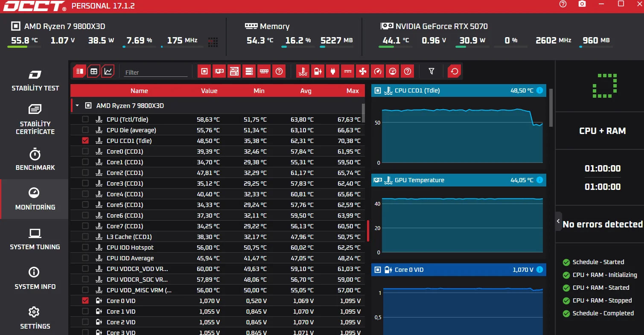
Task: Click the funnel filter icon in toolbar
Action: point(431,71)
